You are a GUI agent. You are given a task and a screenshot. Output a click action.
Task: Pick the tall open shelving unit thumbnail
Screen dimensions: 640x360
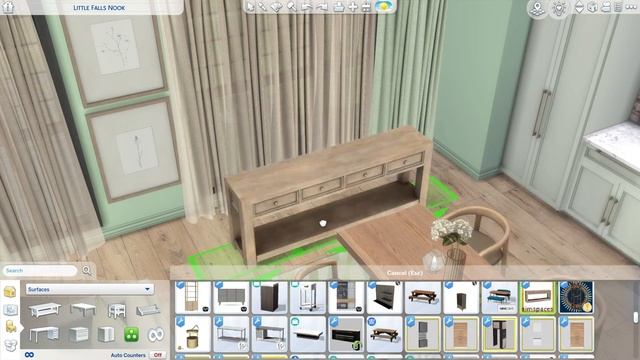[193, 297]
